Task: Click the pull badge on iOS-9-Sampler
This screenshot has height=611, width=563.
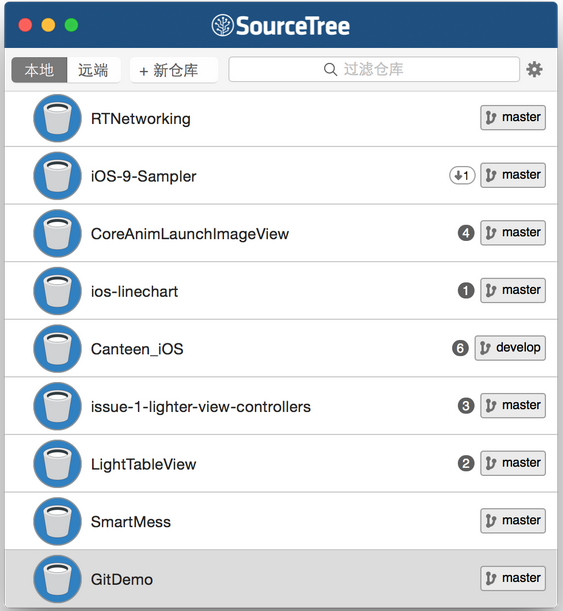Action: [x=462, y=175]
